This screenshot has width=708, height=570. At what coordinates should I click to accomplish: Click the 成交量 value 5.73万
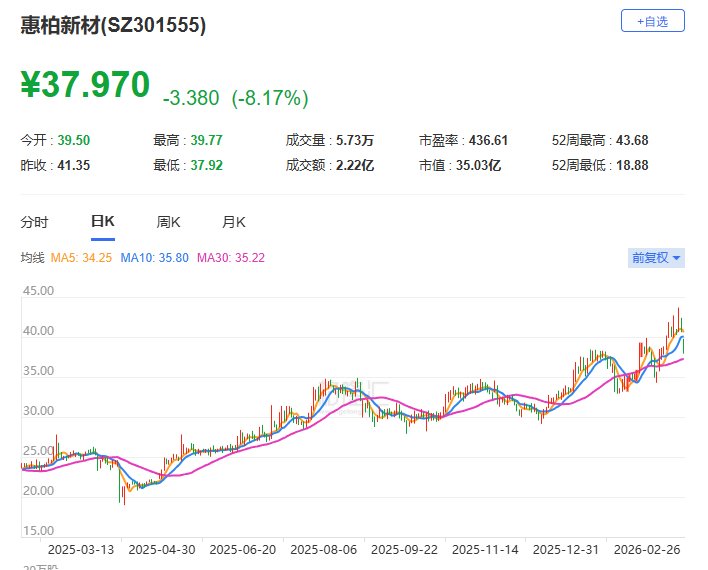[x=355, y=142]
